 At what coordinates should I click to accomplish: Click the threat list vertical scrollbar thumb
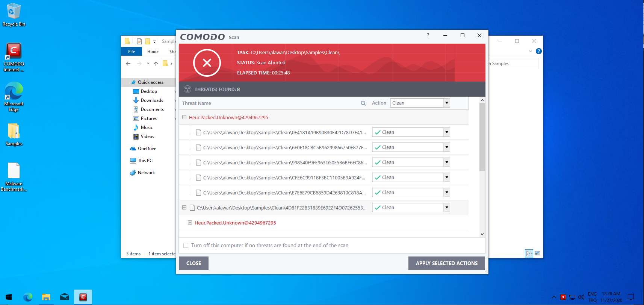pos(482,137)
